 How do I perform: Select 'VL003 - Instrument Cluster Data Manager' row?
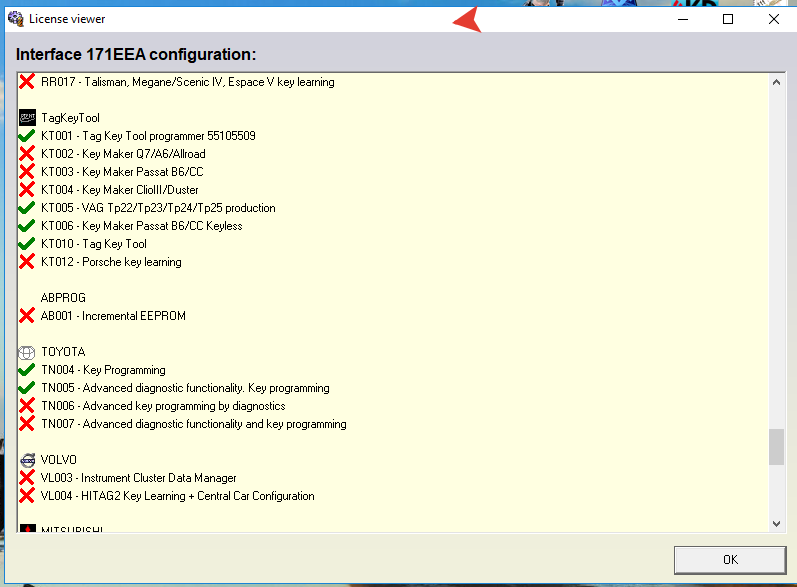coord(138,478)
